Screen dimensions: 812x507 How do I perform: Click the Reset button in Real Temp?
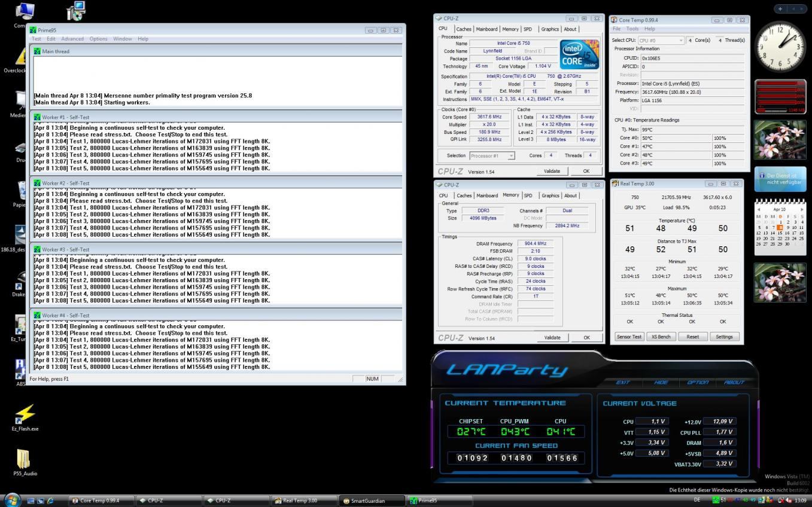(x=692, y=337)
